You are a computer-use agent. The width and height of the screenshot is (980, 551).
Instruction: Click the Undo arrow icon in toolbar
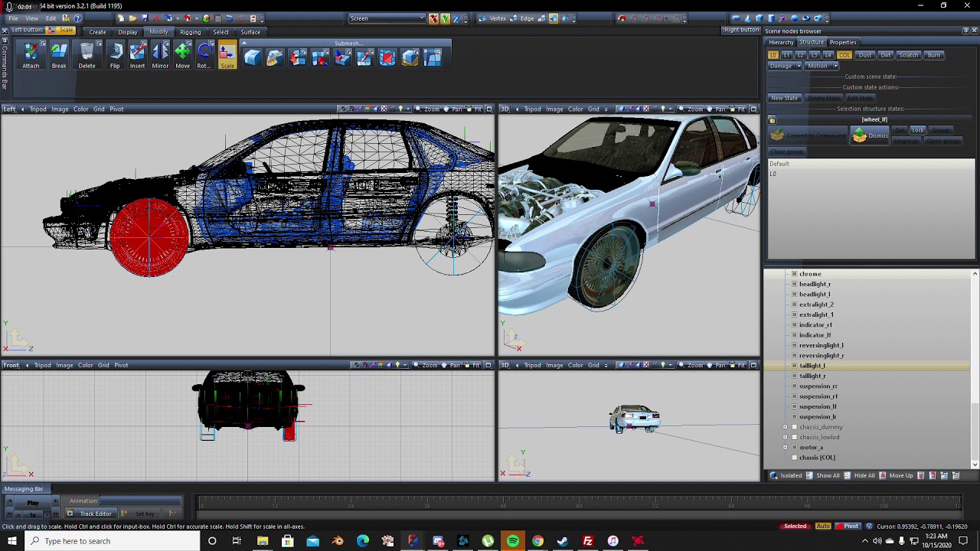tap(229, 18)
